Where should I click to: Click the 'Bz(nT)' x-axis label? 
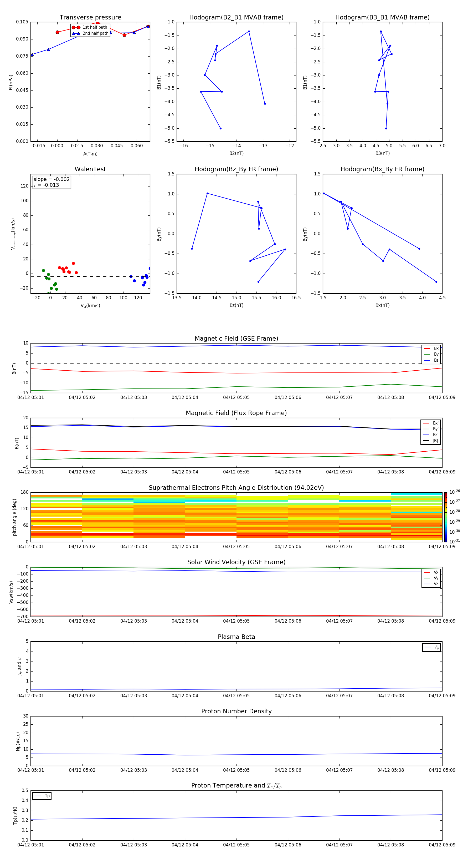[236, 306]
